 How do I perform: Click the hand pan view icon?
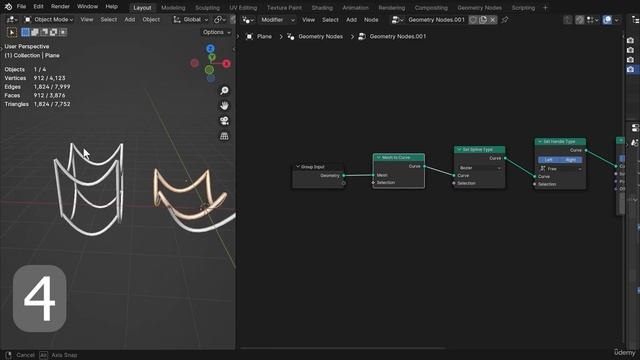click(224, 106)
